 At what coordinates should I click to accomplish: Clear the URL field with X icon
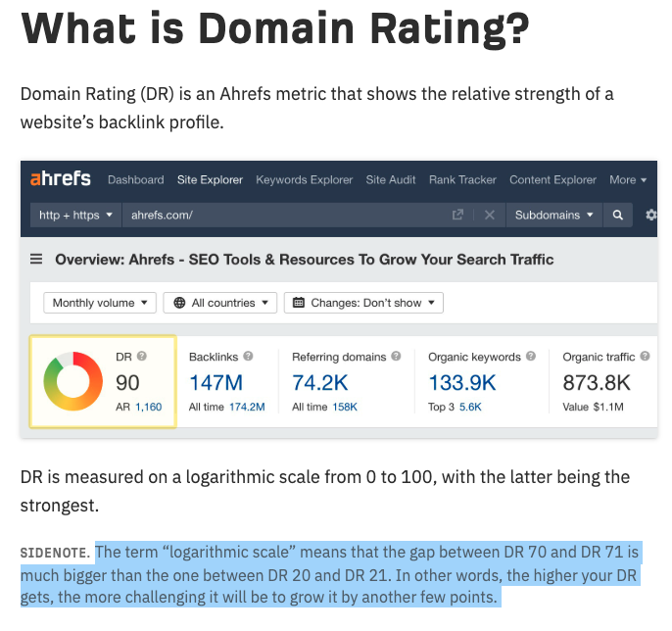tap(490, 215)
